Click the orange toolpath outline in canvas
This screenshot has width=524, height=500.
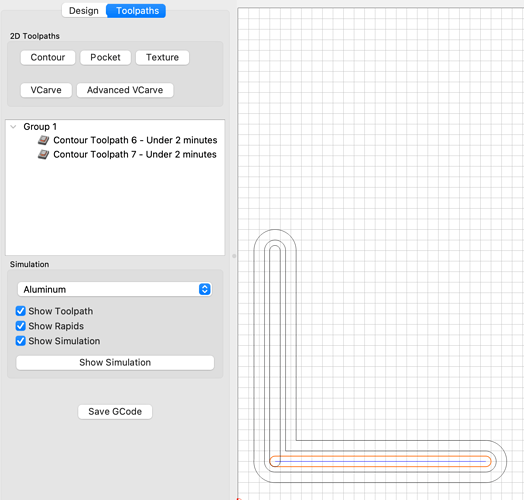click(380, 456)
